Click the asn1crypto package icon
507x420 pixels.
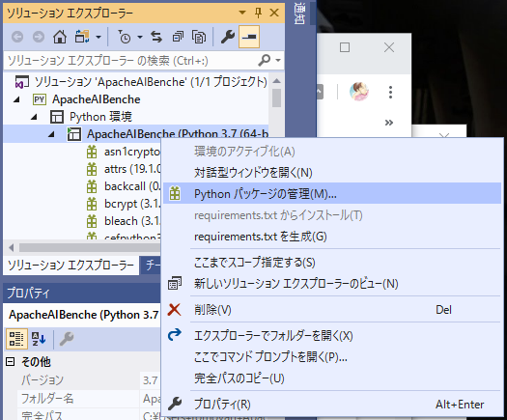[x=92, y=152]
